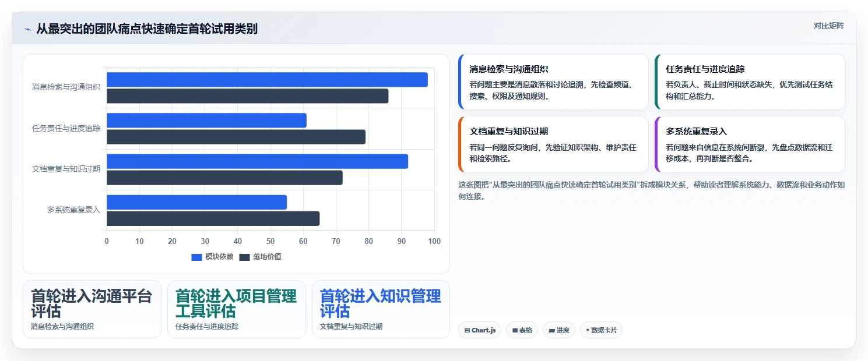The image size is (868, 361).
Task: Click the Chart.js tag
Action: pyautogui.click(x=480, y=330)
